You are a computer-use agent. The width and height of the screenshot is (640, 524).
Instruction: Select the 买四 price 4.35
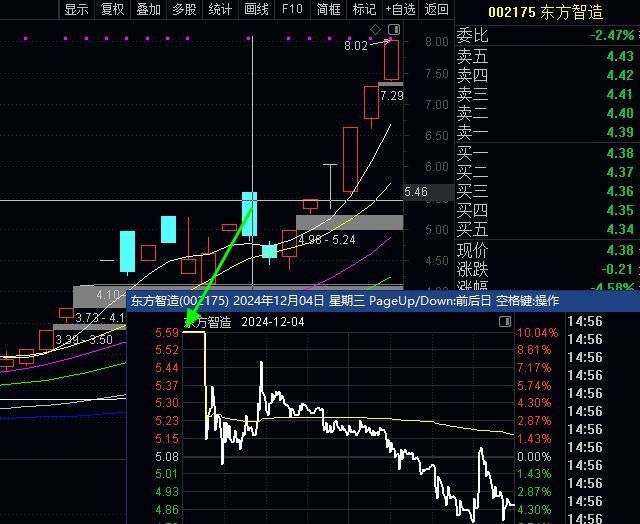pos(620,210)
